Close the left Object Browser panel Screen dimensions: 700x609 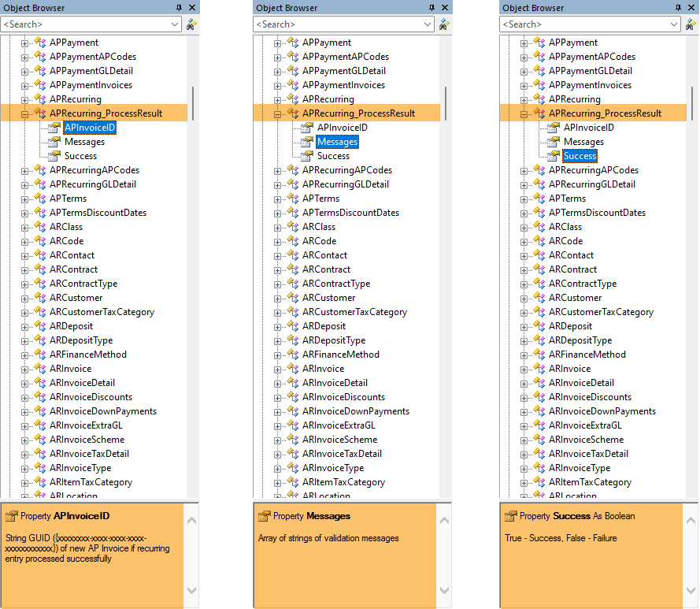[192, 8]
